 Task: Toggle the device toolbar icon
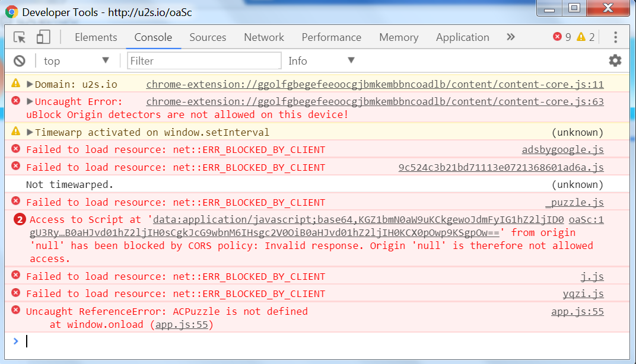(42, 37)
